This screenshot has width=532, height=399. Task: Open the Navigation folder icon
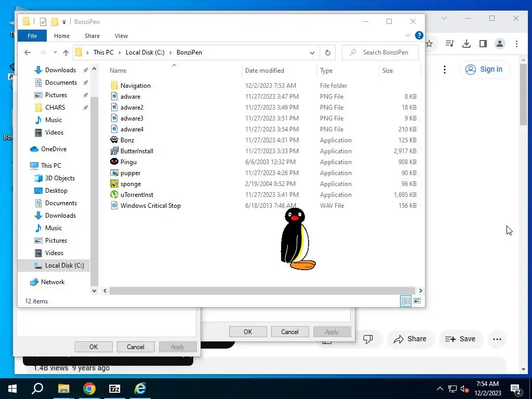[114, 86]
